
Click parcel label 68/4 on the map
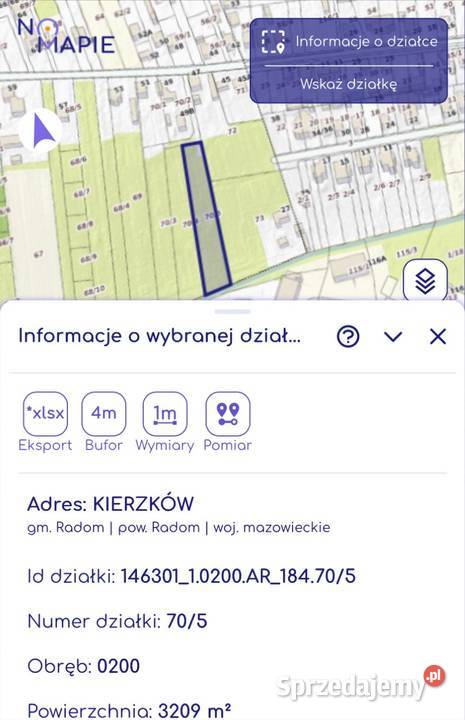(x=121, y=208)
